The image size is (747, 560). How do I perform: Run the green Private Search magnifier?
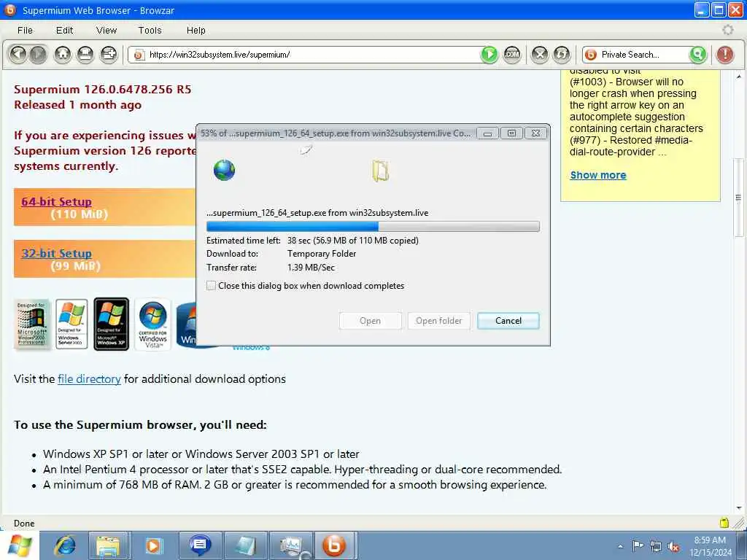(698, 54)
